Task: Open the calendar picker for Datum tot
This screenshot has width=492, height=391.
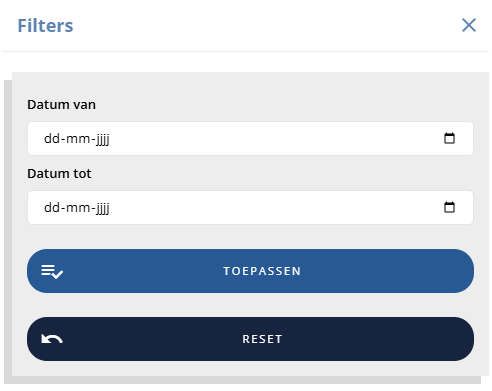Action: (x=449, y=207)
